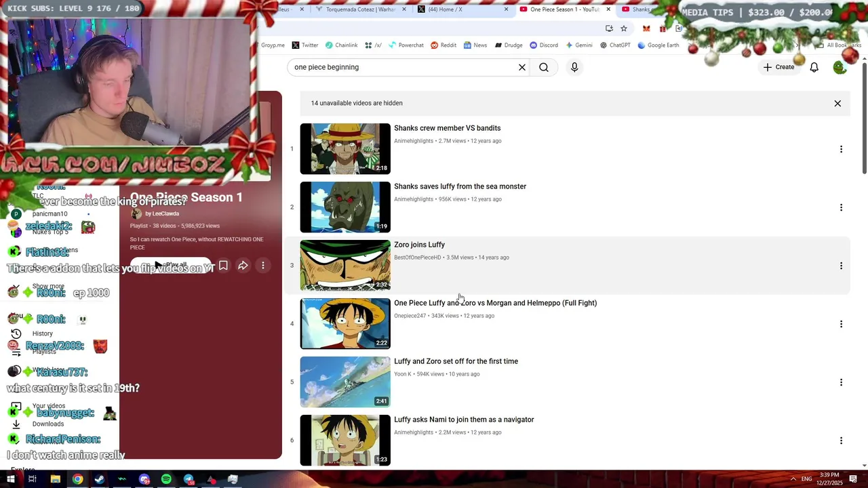Open options for Shanks crew member VS bandits

pos(841,149)
